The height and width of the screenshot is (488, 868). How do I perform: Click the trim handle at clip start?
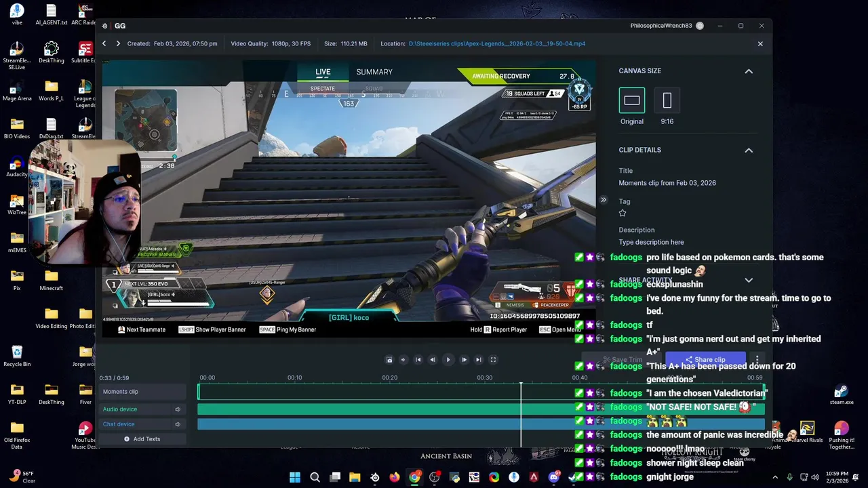click(199, 392)
